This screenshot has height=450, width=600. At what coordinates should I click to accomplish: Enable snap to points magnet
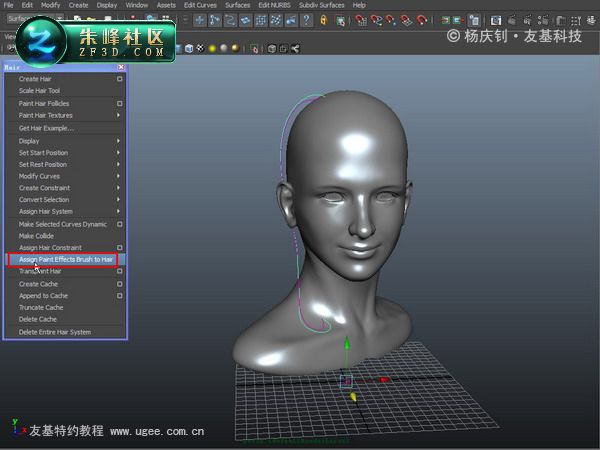click(x=391, y=20)
